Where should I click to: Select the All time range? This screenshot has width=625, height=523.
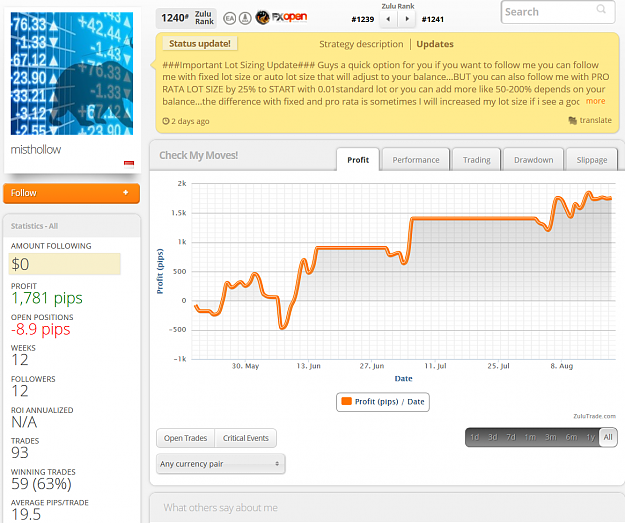608,437
